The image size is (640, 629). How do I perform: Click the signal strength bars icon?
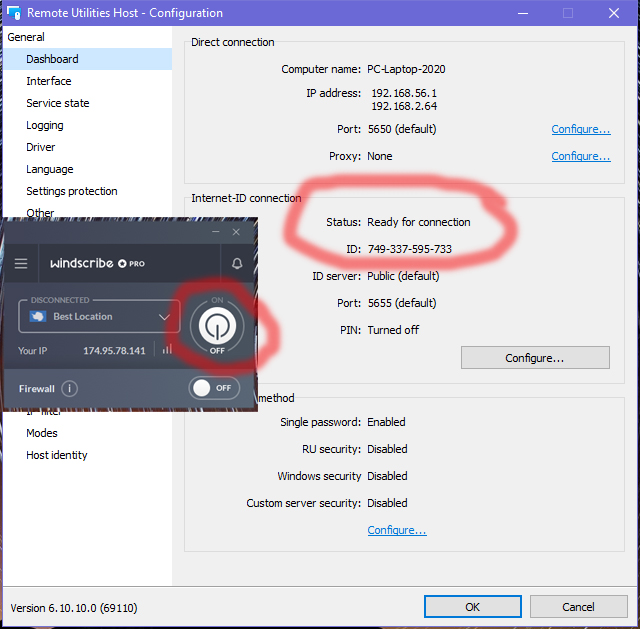click(167, 350)
